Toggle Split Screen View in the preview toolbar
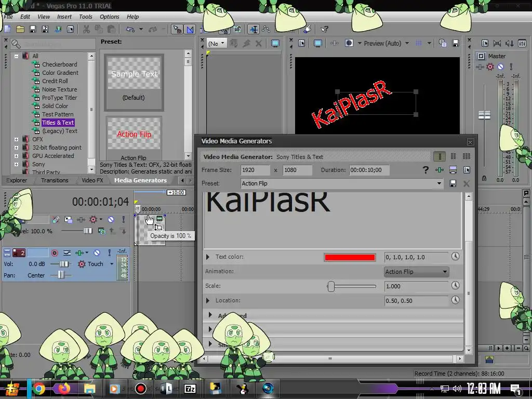Screen dimensions: 532x399 point(349,43)
